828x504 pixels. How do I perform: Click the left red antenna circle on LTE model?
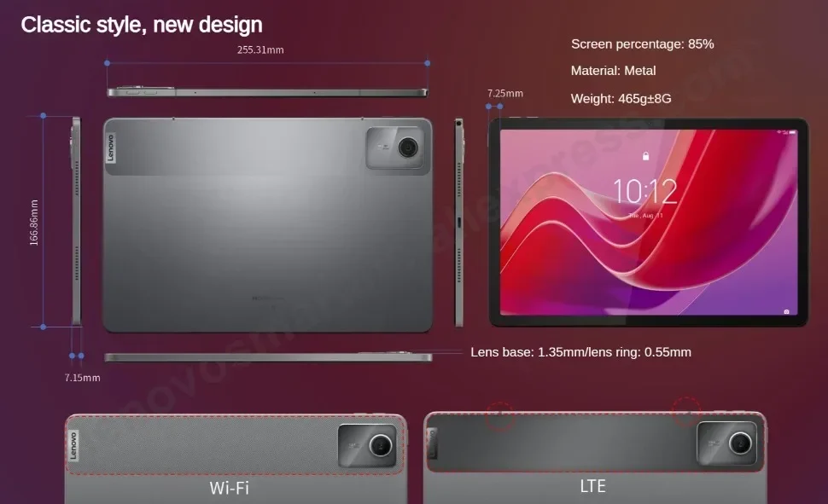coord(499,414)
